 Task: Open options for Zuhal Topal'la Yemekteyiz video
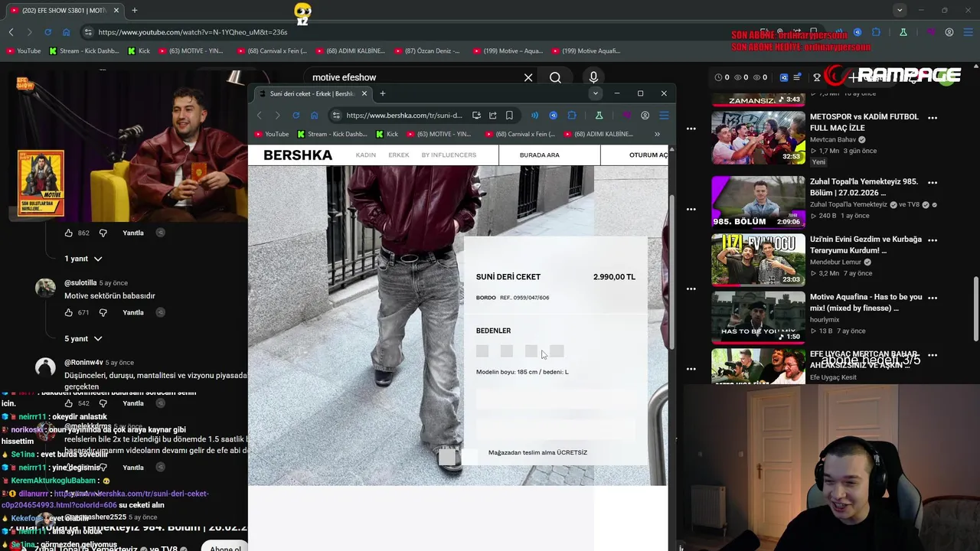(x=933, y=183)
